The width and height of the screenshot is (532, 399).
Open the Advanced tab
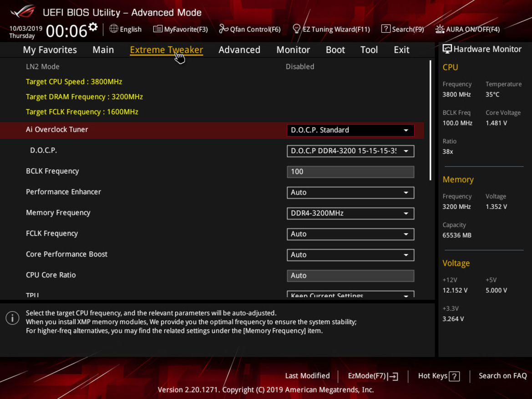[239, 50]
